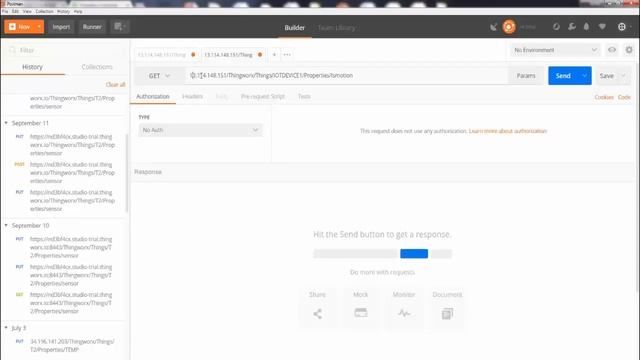
Task: Click the Share icon
Action: pos(317,313)
